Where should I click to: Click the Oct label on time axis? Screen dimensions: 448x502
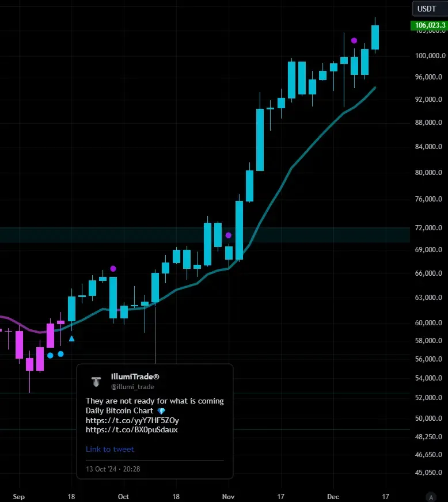click(123, 497)
